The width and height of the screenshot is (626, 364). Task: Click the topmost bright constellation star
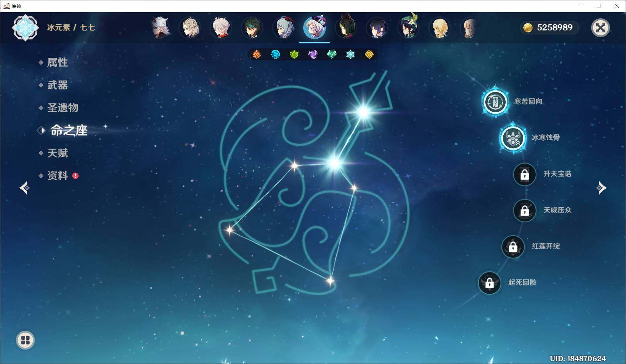(364, 112)
